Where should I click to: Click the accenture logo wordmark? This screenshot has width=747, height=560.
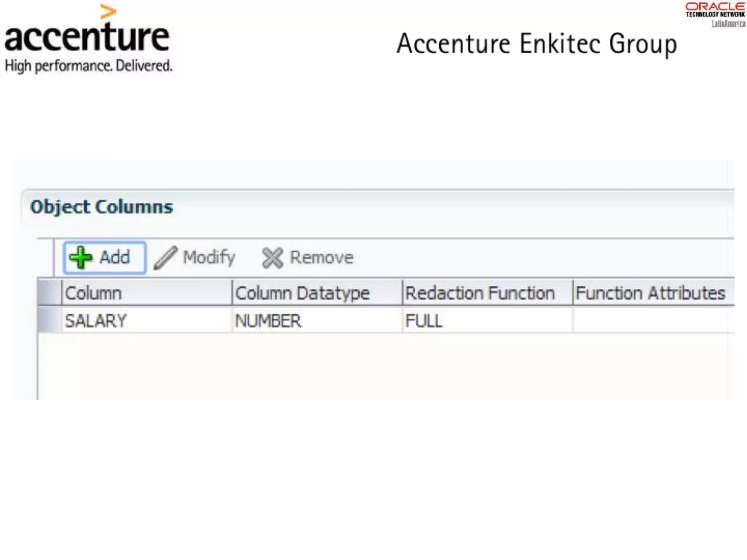click(87, 38)
